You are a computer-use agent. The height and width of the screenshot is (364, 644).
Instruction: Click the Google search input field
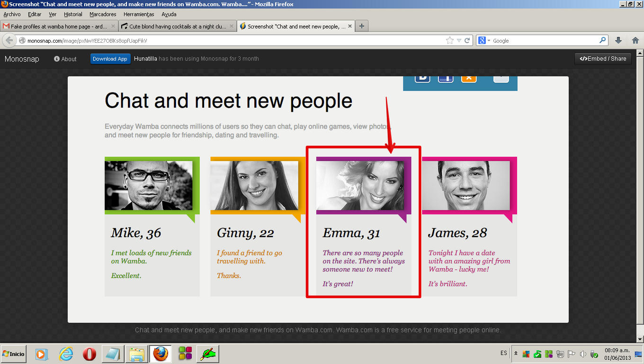pos(545,41)
